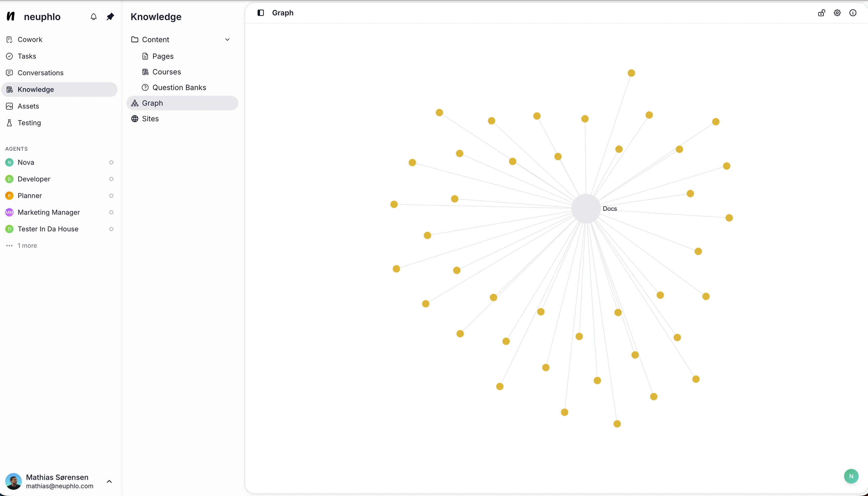868x496 pixels.
Task: Click the Planner avatar icon
Action: point(10,196)
